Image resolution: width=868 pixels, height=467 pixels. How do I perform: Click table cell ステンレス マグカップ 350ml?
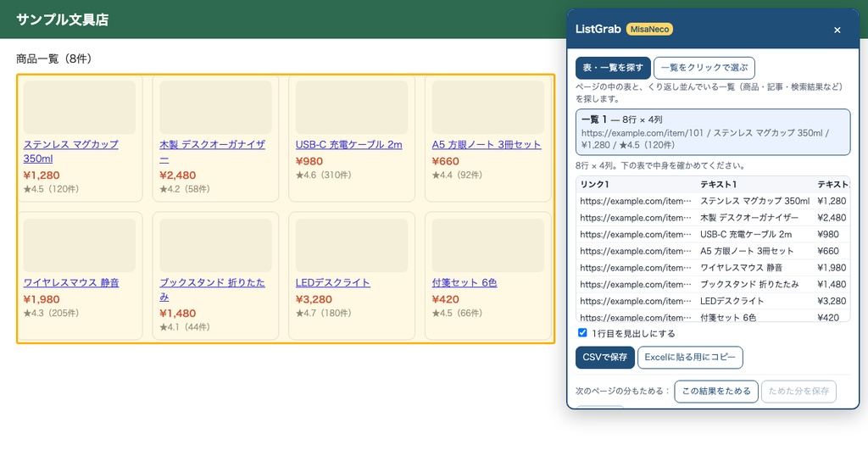754,201
